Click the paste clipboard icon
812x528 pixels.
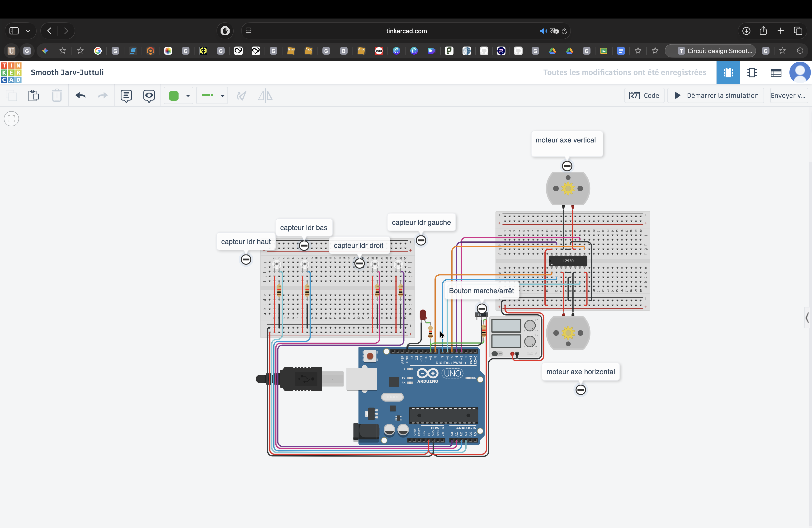[33, 95]
